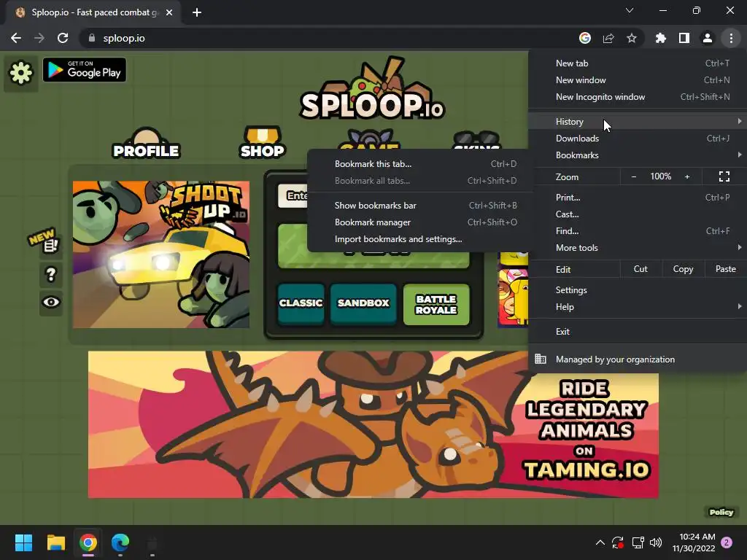
Task: Open the Policy link
Action: pyautogui.click(x=721, y=512)
